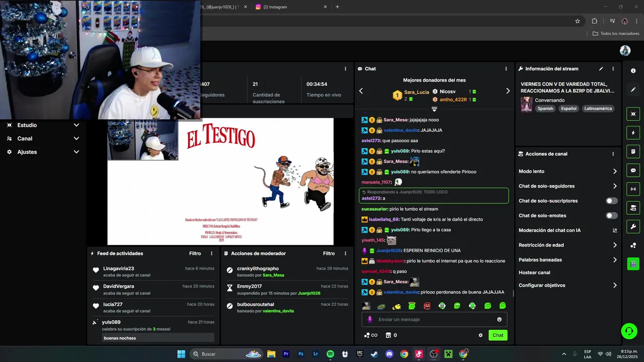Open Filtro in Acciones de moderador
Screen dimensions: 644x362
(x=329, y=253)
